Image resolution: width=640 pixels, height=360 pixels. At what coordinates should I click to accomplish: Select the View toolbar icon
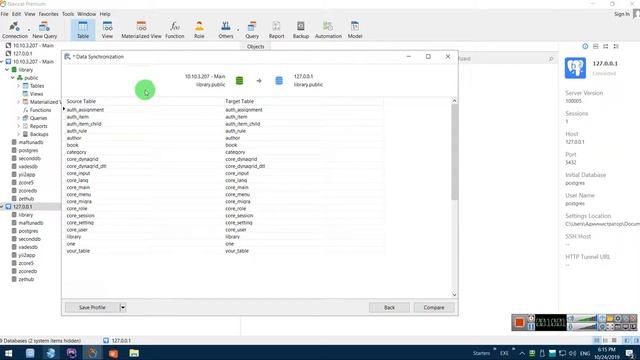[x=107, y=30]
